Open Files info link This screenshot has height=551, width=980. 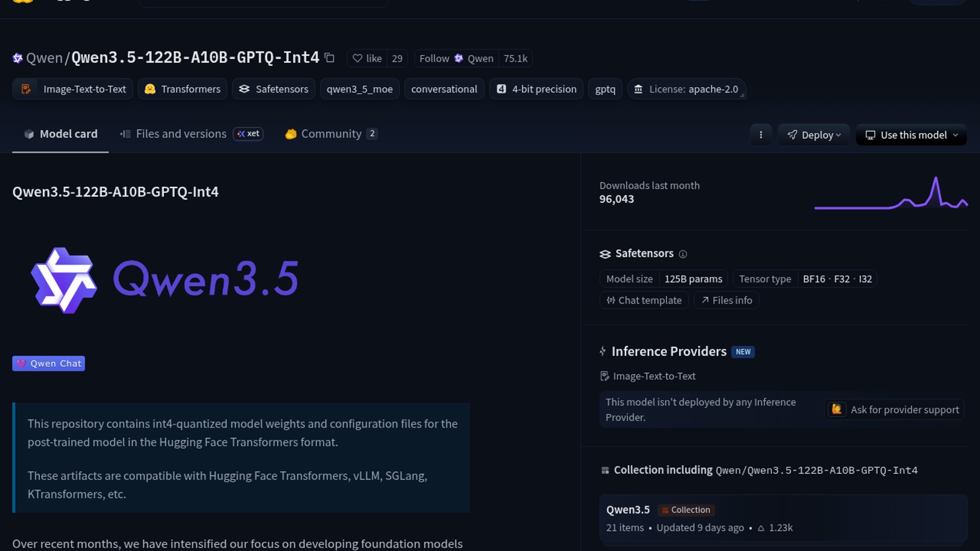726,300
